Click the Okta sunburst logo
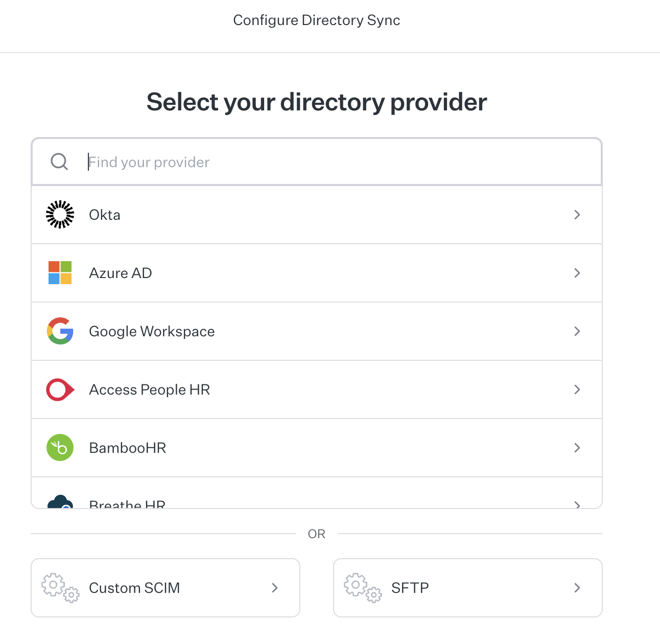Screen dimensions: 660x644 tap(60, 215)
